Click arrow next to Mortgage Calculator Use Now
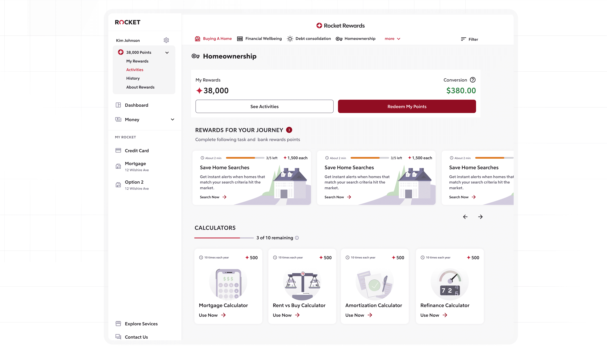This screenshot has height=364, width=607. pos(223,315)
